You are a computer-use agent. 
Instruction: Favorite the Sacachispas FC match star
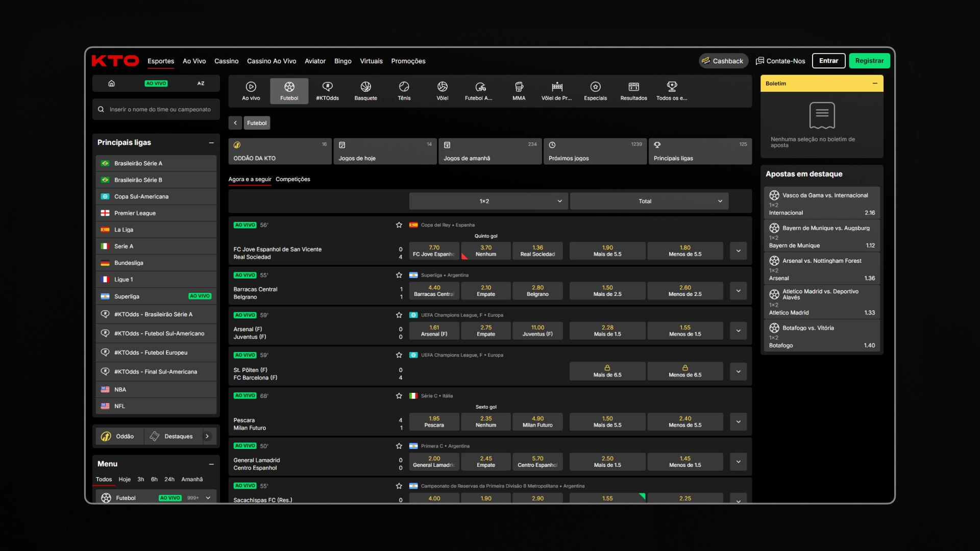(x=399, y=486)
